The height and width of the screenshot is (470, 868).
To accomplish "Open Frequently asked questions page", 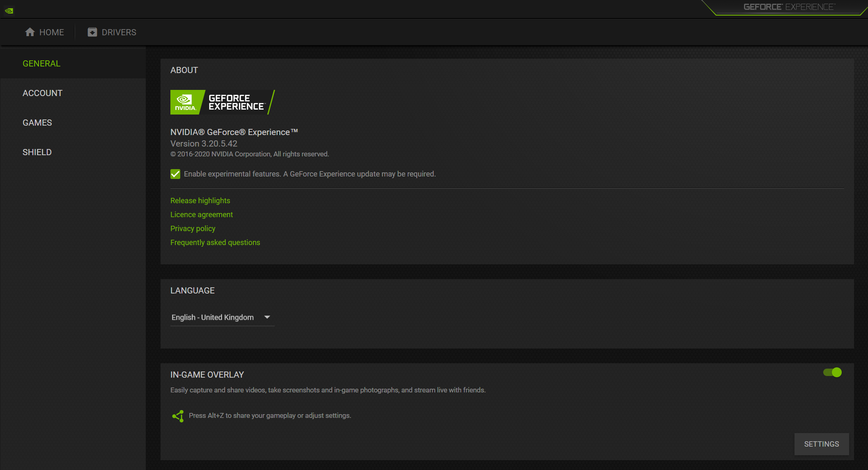I will [215, 242].
